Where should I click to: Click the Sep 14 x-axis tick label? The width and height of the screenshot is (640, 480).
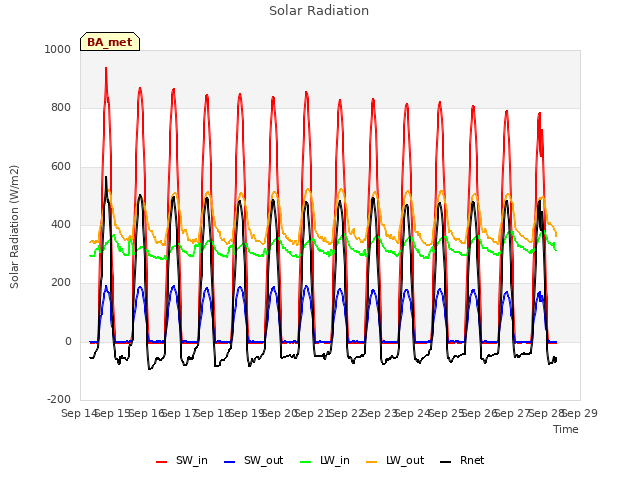pyautogui.click(x=80, y=413)
